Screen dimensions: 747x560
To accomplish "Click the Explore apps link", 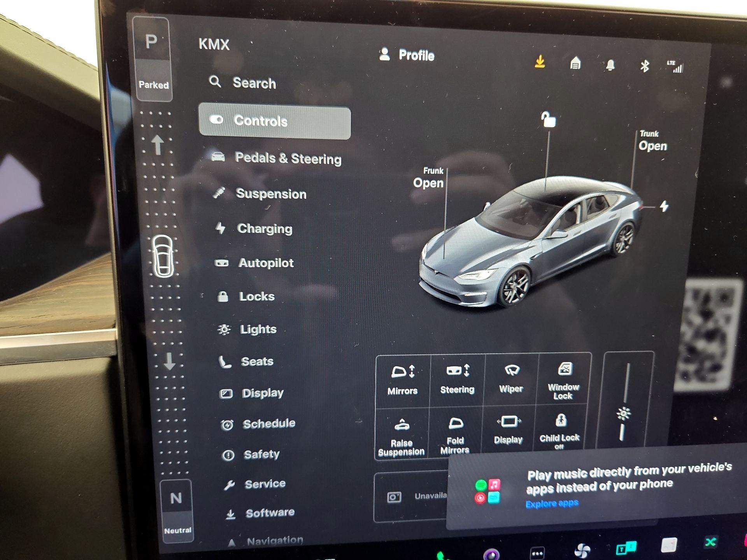I will [552, 504].
